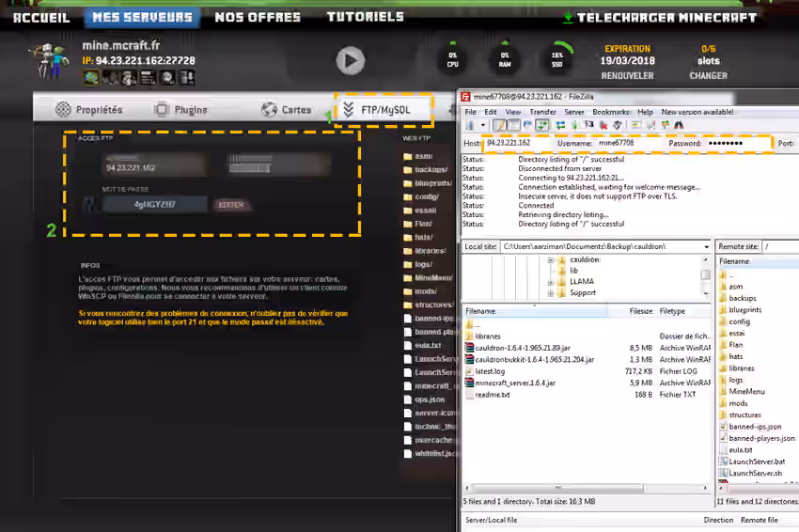Image resolution: width=799 pixels, height=532 pixels.
Task: Click local file list horizontal scrollbar
Action: coord(584,488)
